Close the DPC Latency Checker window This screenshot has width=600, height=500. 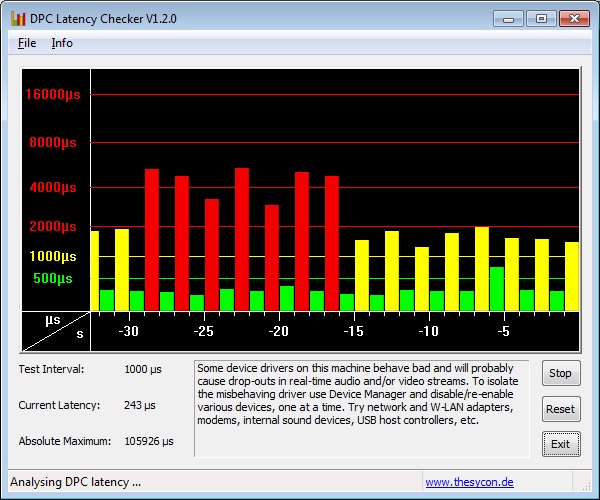574,18
